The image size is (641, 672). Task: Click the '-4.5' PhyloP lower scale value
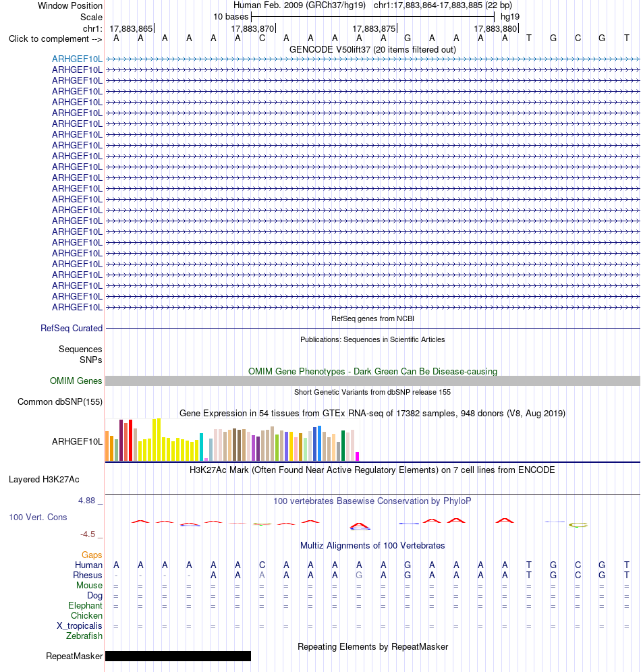tap(88, 534)
